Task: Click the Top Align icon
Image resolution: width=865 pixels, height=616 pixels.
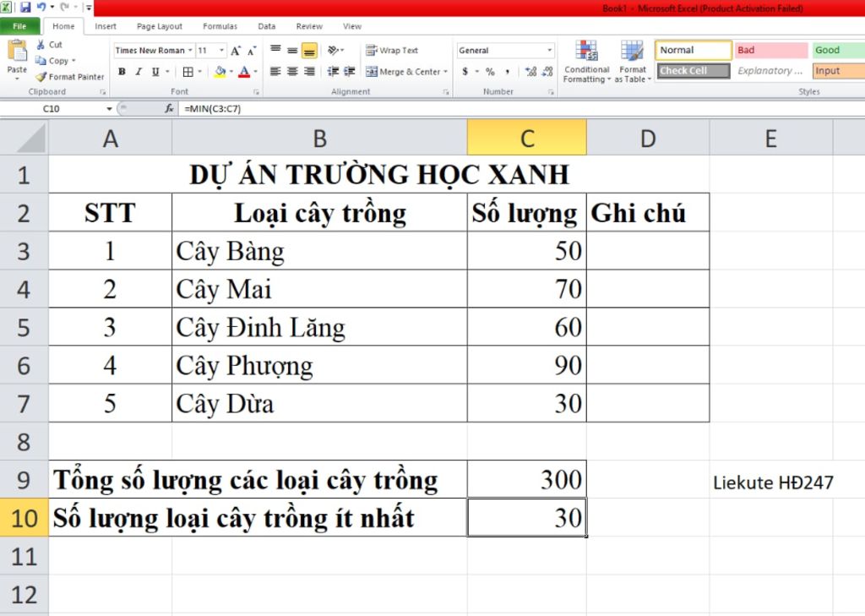Action: coord(275,50)
